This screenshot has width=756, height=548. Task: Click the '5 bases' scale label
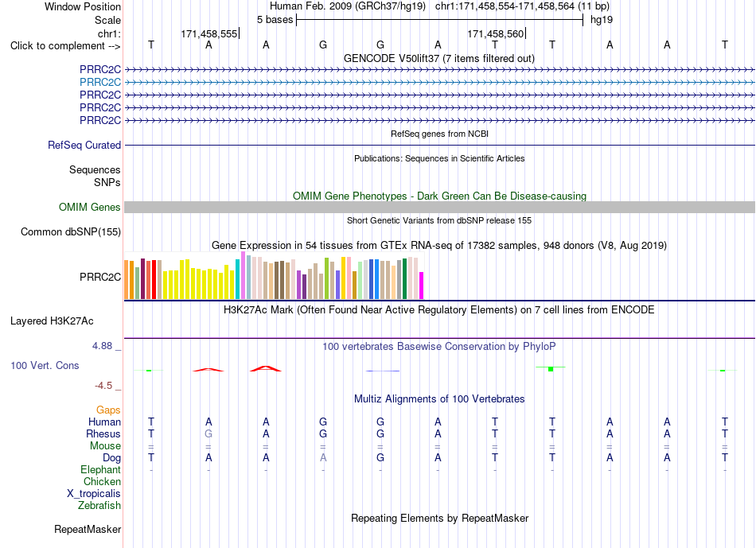275,20
